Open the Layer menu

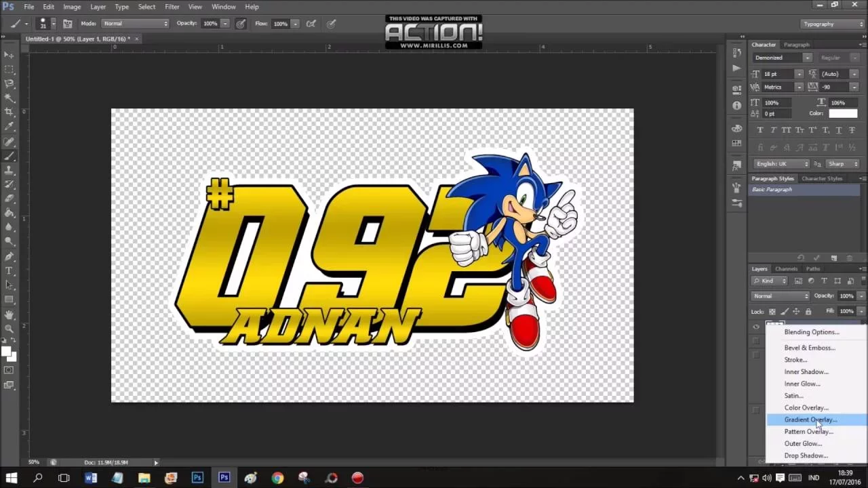point(98,7)
